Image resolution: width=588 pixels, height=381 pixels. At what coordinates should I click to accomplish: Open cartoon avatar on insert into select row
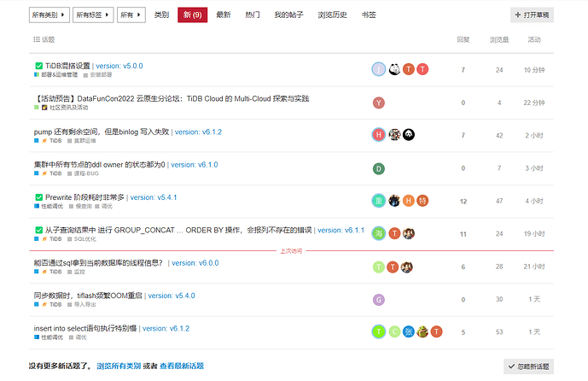click(422, 331)
